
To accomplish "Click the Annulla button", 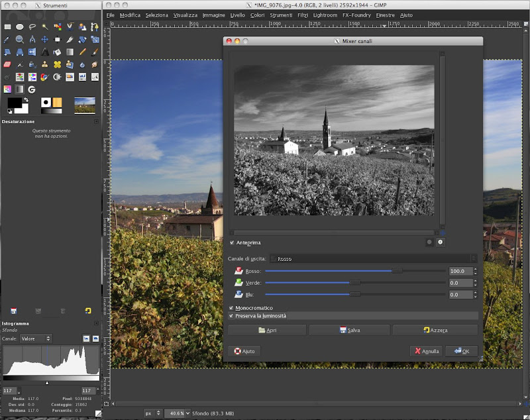I will pos(426,351).
